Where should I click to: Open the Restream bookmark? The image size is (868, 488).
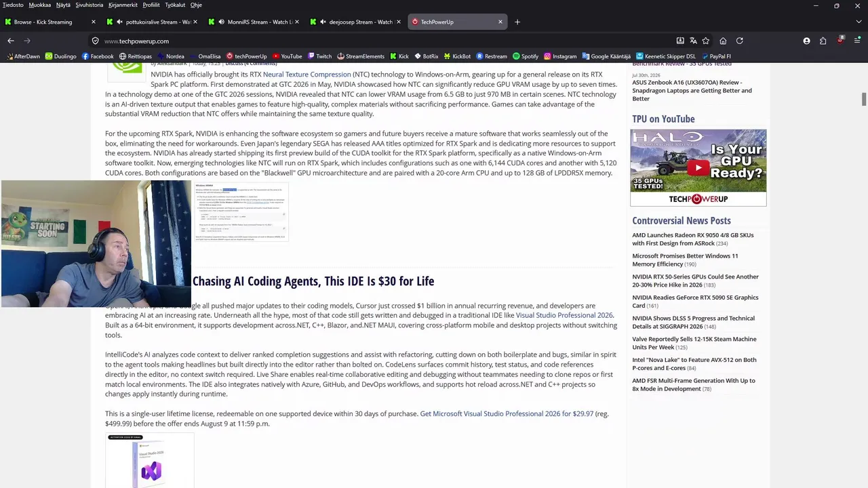492,56
